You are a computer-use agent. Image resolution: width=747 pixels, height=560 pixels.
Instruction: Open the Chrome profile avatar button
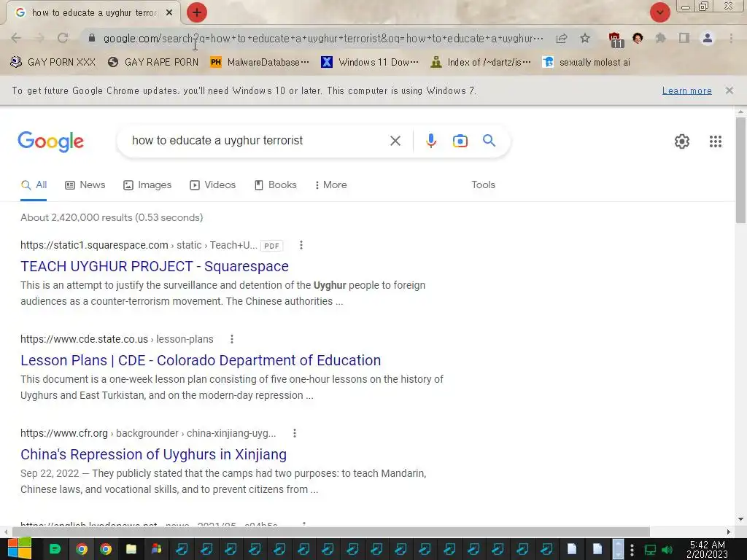coord(708,38)
